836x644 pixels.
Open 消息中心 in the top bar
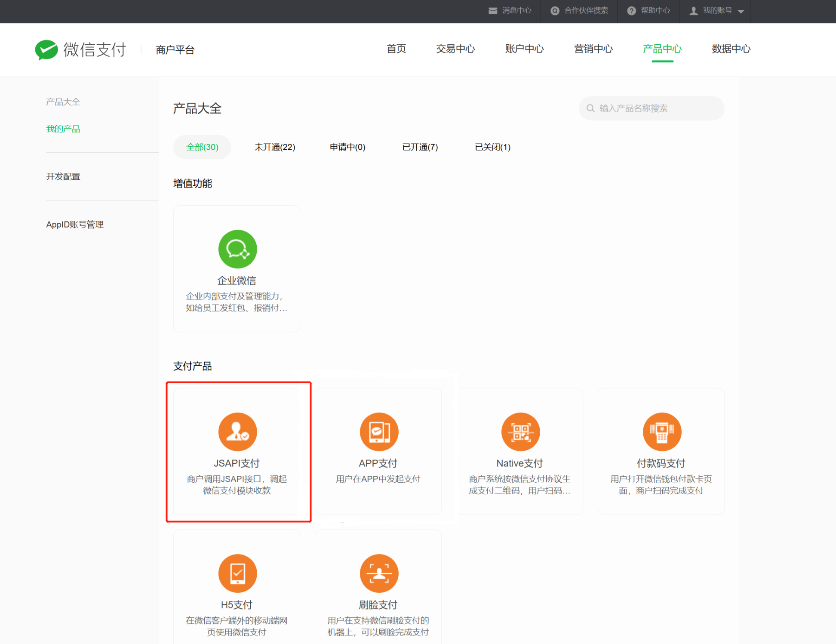pos(510,11)
